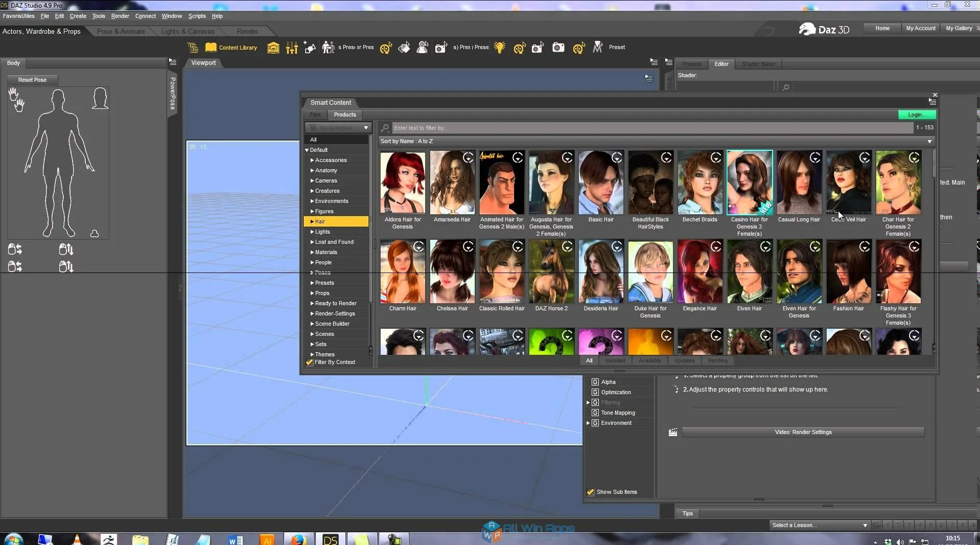The image size is (980, 545).
Task: Click the add-shapes primitive toolbar icon
Action: pos(310,48)
